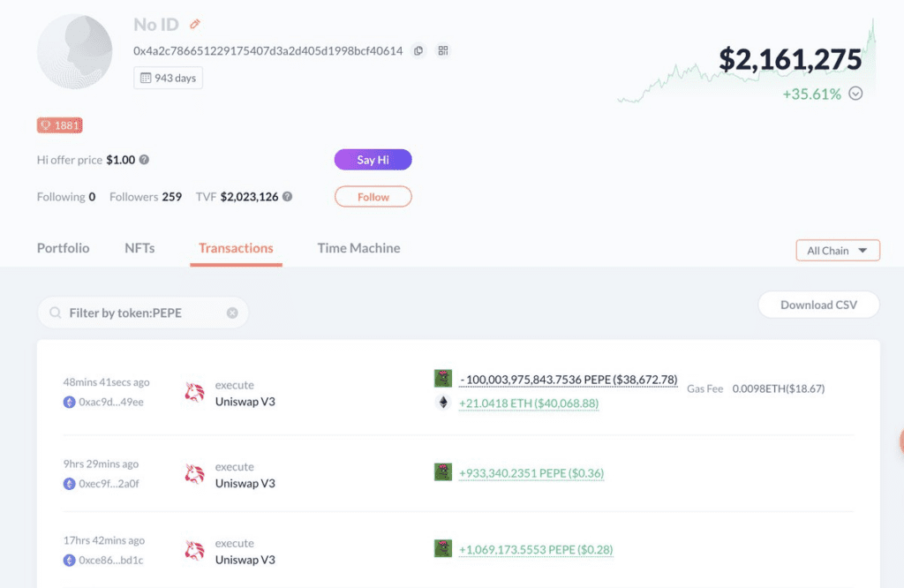Viewport: 904px width, 588px height.
Task: Click the PEPE token icon in the 933,340 transaction
Action: [443, 472]
